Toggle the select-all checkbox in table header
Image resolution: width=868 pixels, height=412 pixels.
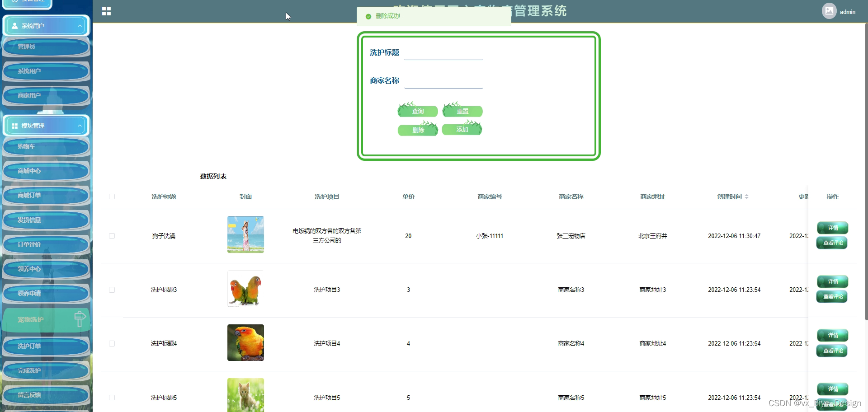point(112,197)
